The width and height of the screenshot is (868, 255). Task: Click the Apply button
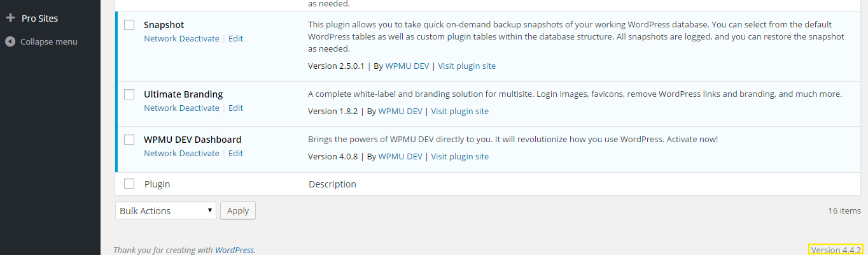click(238, 210)
